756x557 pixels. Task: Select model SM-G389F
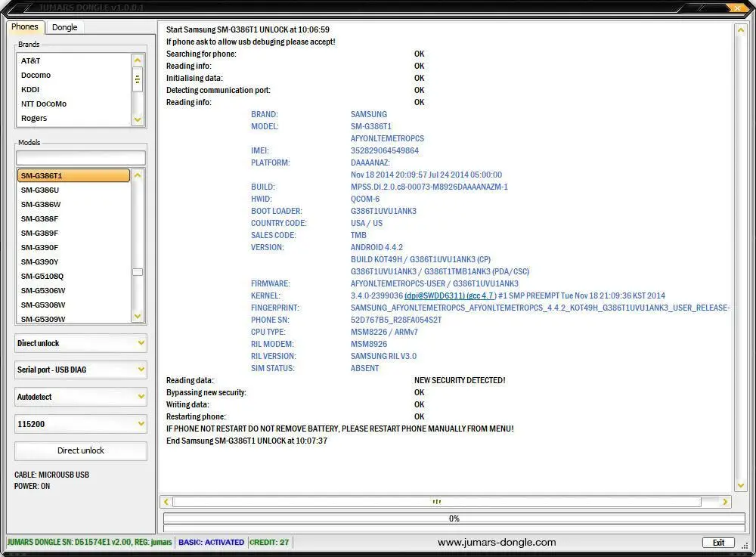pyautogui.click(x=73, y=234)
